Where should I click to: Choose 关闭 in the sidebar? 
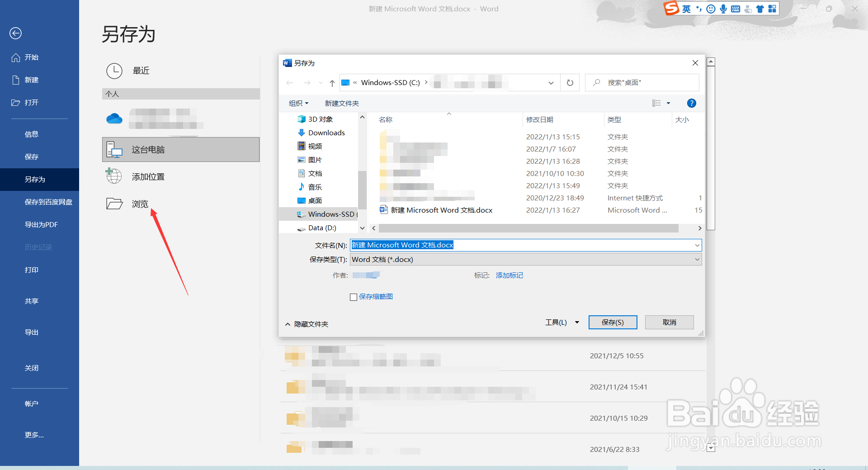(32, 368)
